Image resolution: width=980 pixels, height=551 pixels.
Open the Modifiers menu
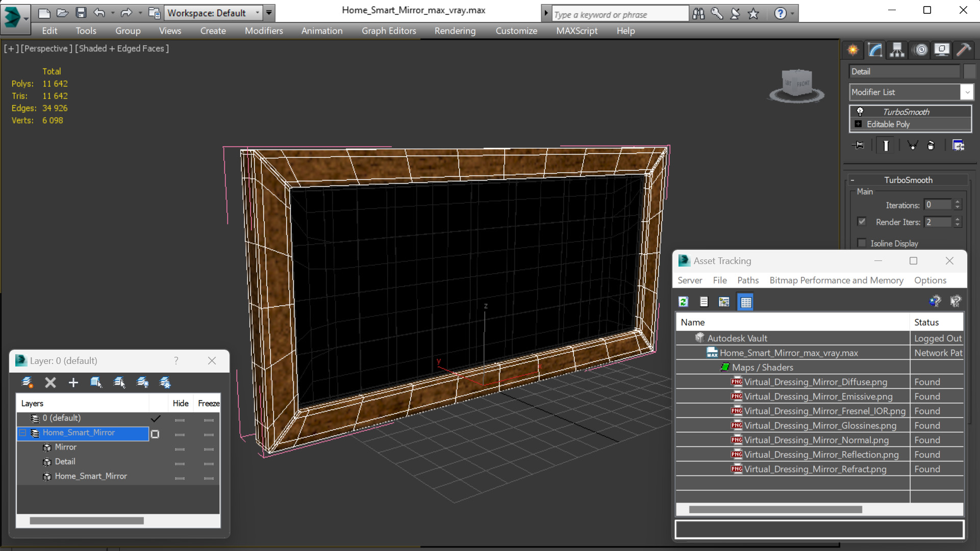click(x=264, y=31)
